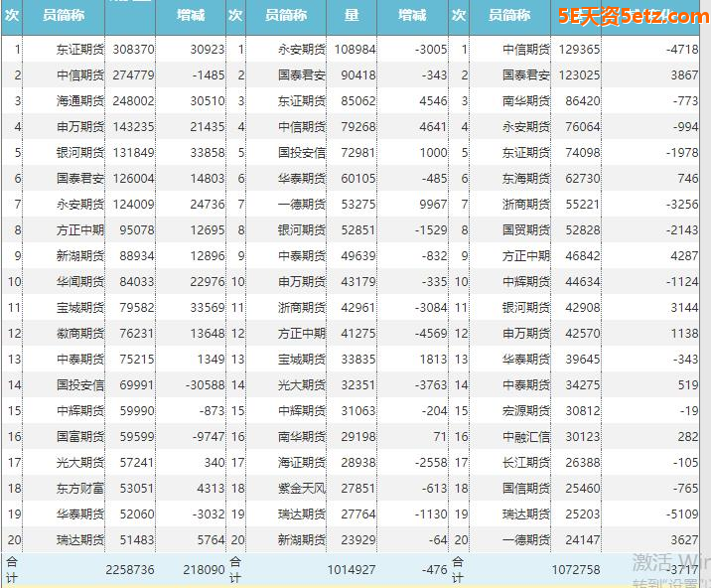The width and height of the screenshot is (711, 588).
Task: Click the 33569 change value
Action: click(x=208, y=308)
